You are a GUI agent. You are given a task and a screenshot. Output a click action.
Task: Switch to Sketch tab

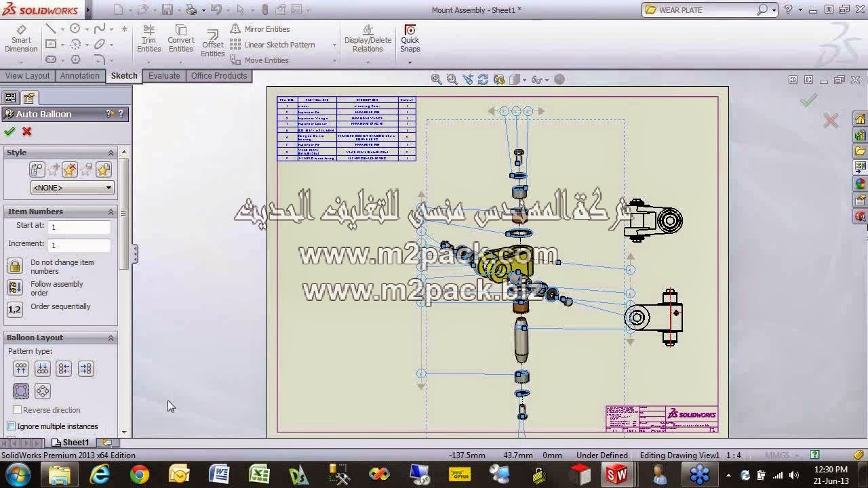click(124, 76)
